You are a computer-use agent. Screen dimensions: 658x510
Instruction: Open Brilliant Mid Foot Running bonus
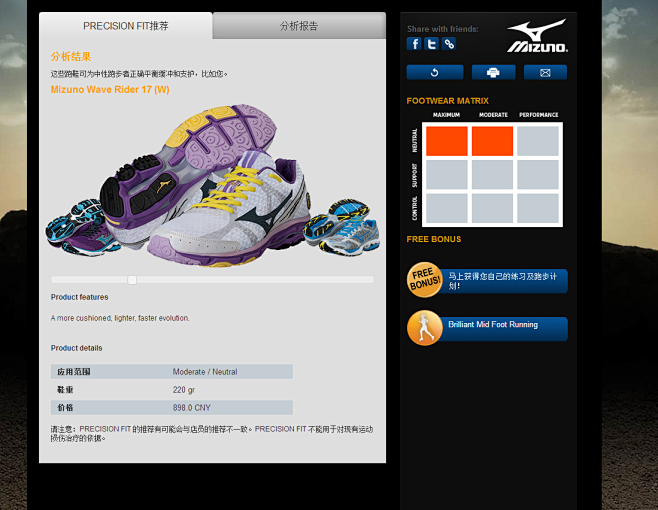[x=505, y=326]
